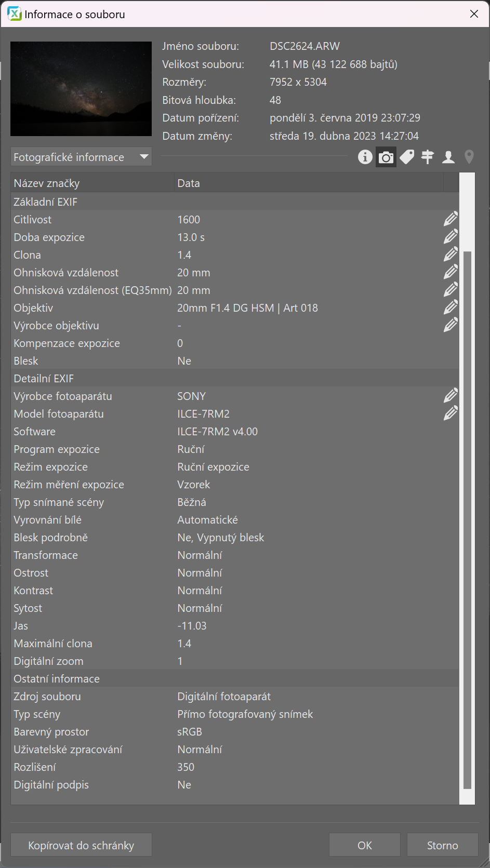Click Vyrovnání bílé value Automatické
This screenshot has height=868, width=490.
click(208, 519)
